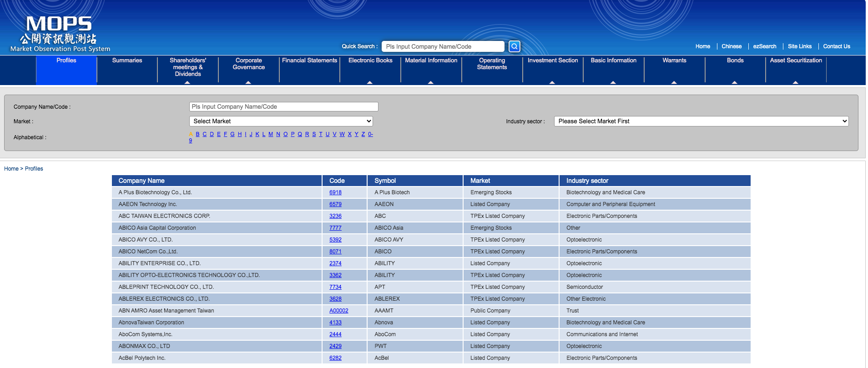868x368 pixels.
Task: Open the ezSearch link
Action: [x=764, y=46]
